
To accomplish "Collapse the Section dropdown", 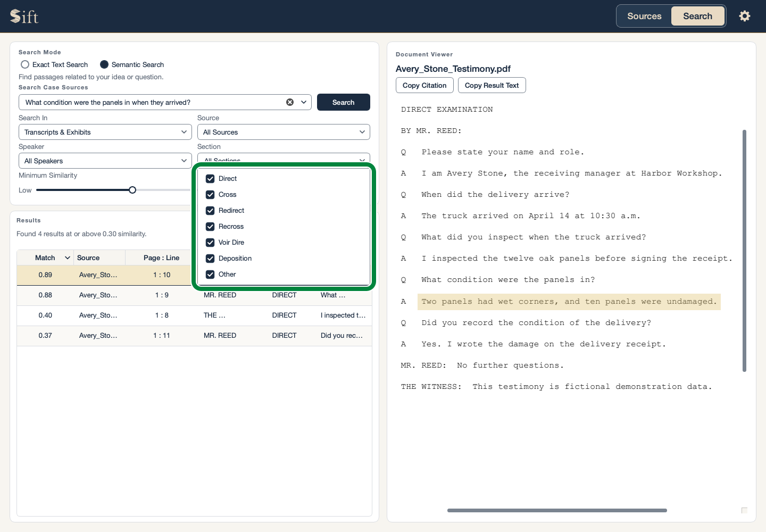I will click(284, 159).
